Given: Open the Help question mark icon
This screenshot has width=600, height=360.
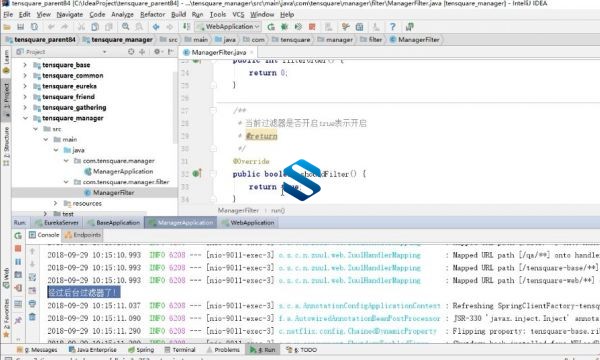Looking at the screenshot, I should (x=393, y=27).
